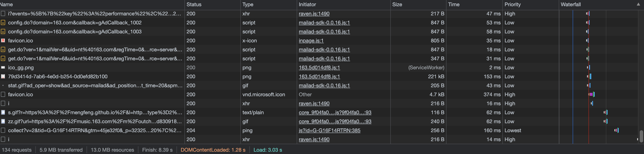Select the ico_gg.png request name
Image resolution: width=644 pixels, height=154 pixels.
coord(21,67)
